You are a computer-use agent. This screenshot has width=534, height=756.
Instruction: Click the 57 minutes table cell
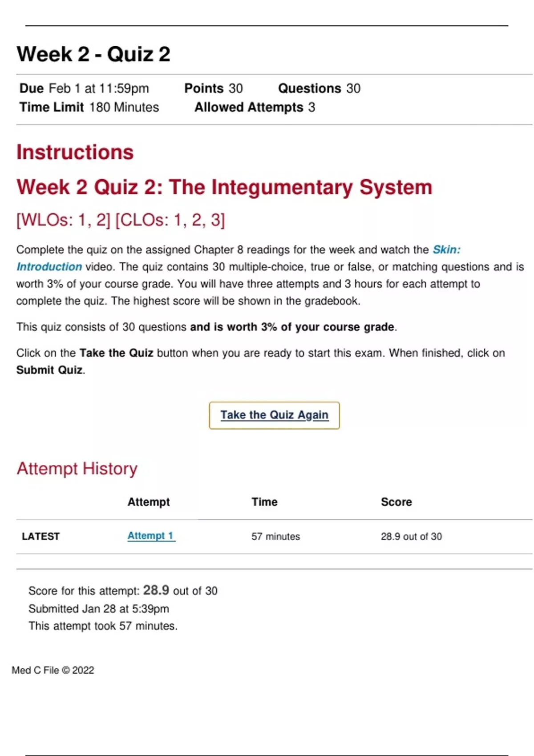tap(275, 537)
